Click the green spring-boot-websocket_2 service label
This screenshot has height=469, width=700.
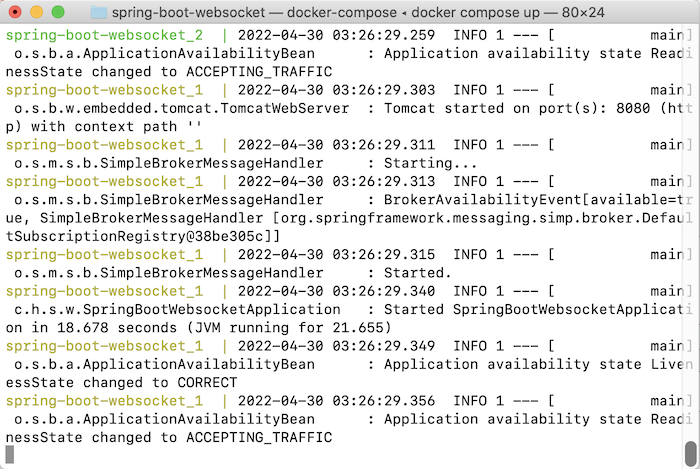(104, 35)
